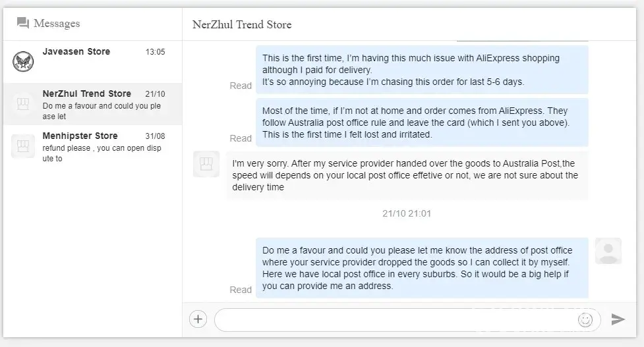Click the "Most of the time" message bubble
The height and width of the screenshot is (347, 644).
(x=422, y=122)
